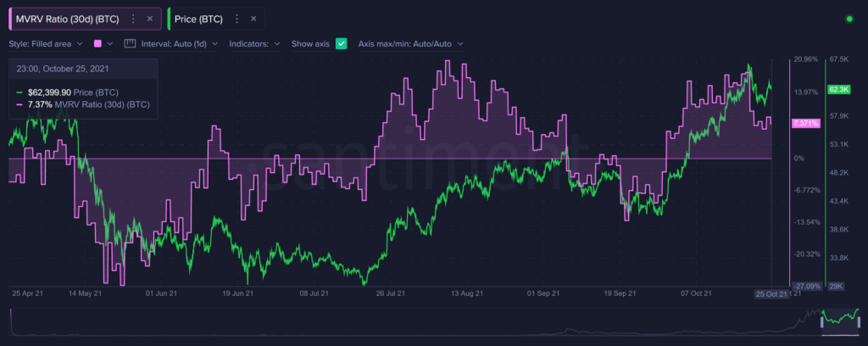
Task: Click the interval ruler icon
Action: tap(130, 43)
